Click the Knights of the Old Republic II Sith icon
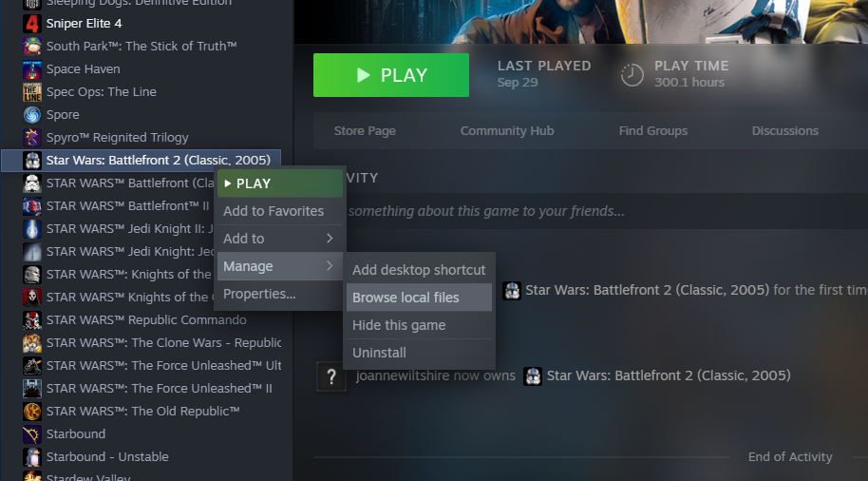 click(32, 297)
